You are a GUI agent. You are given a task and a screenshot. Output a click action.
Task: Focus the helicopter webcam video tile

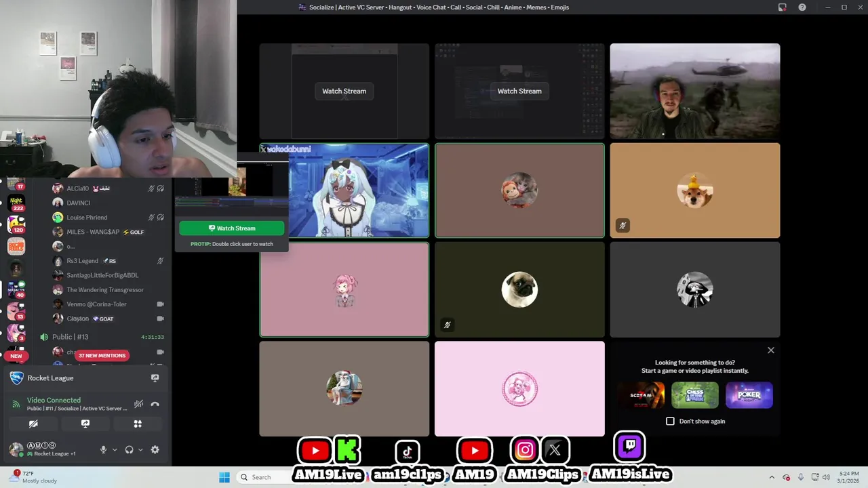coord(695,91)
